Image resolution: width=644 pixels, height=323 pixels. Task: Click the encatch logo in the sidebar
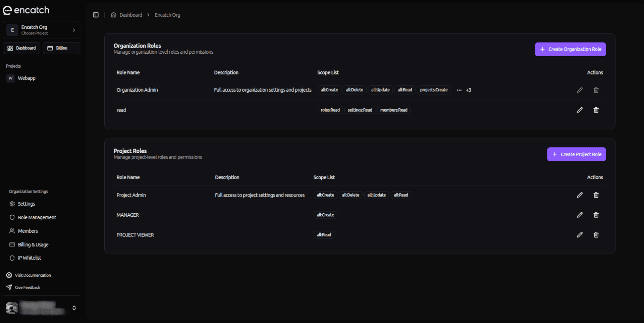pyautogui.click(x=26, y=10)
